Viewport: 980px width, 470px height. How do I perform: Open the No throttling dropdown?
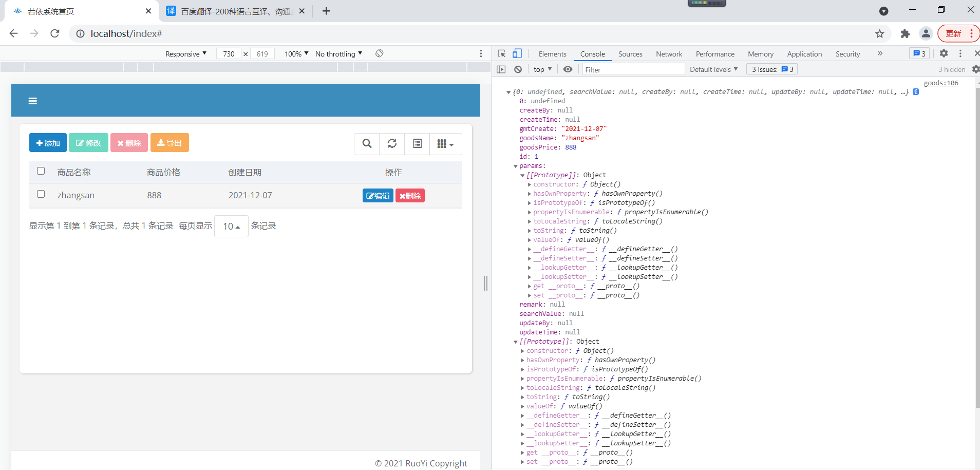pyautogui.click(x=339, y=53)
